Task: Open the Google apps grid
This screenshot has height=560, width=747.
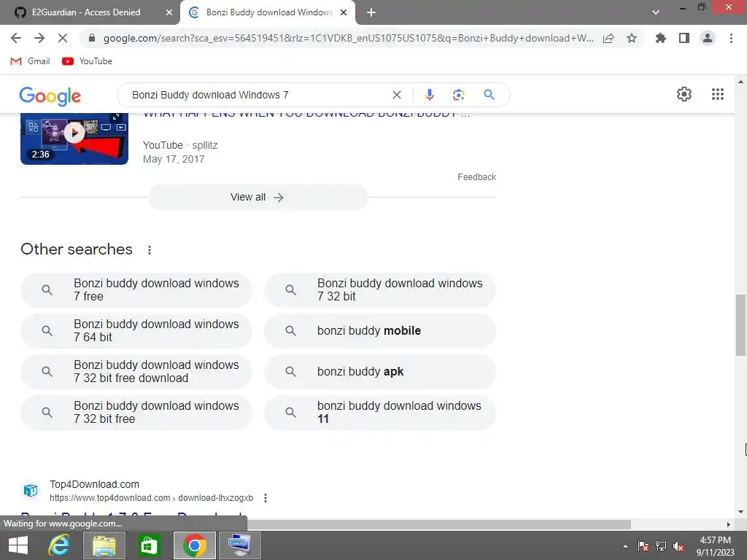Action: [718, 94]
